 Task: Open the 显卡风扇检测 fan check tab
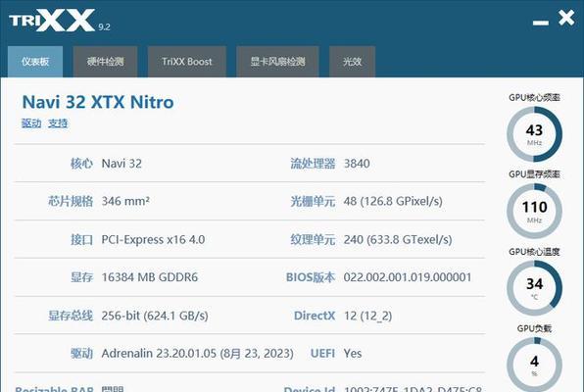[277, 62]
